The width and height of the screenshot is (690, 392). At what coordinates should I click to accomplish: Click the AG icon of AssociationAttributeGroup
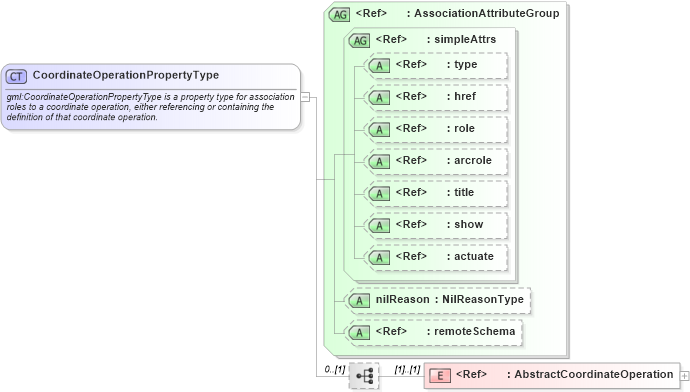pos(339,15)
